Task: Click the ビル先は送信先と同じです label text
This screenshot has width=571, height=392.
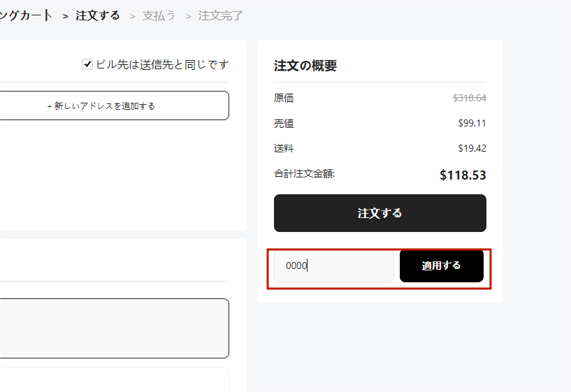Action: tap(162, 64)
